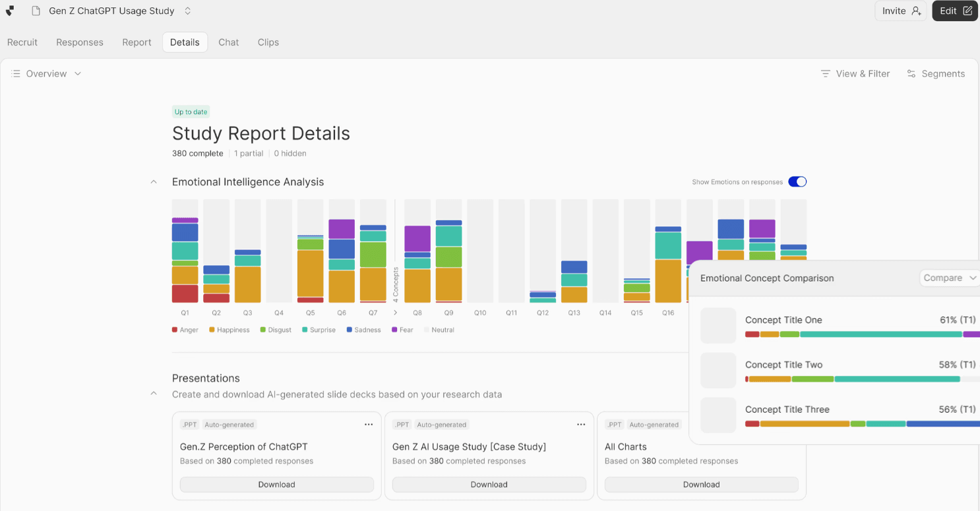The height and width of the screenshot is (511, 980).
Task: Click All Charts presentation title
Action: 626,446
